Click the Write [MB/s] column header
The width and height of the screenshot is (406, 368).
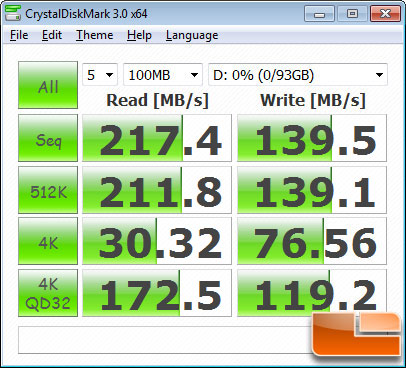313,100
